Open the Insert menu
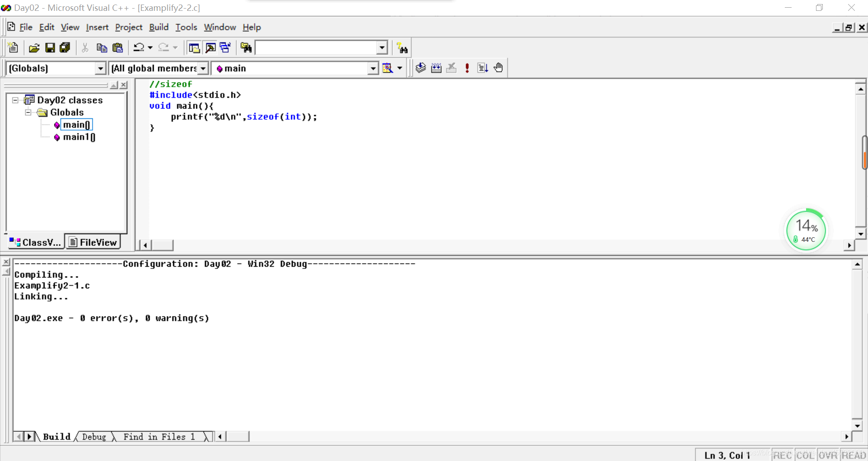 (x=97, y=27)
